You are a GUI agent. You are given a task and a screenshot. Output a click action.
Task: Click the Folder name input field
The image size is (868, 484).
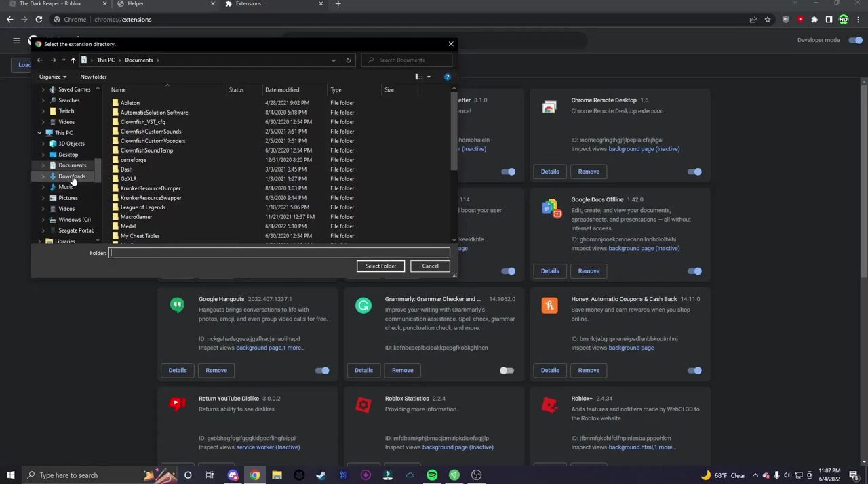click(x=279, y=254)
